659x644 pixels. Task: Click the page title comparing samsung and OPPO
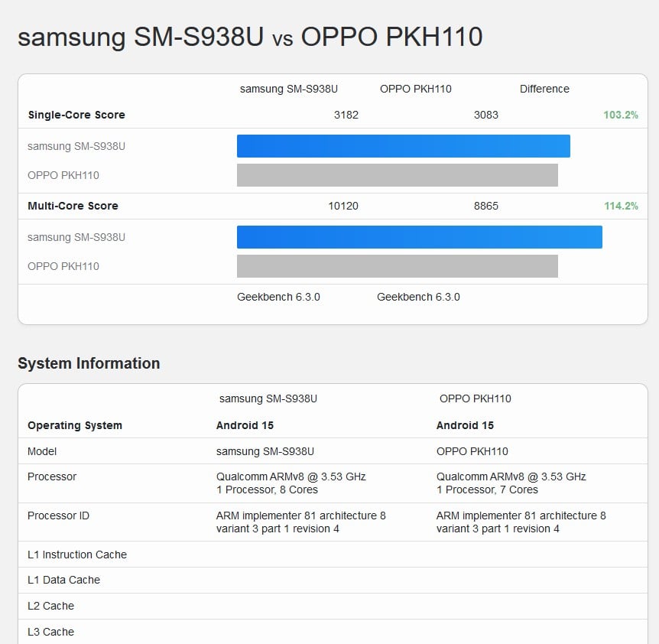click(250, 37)
